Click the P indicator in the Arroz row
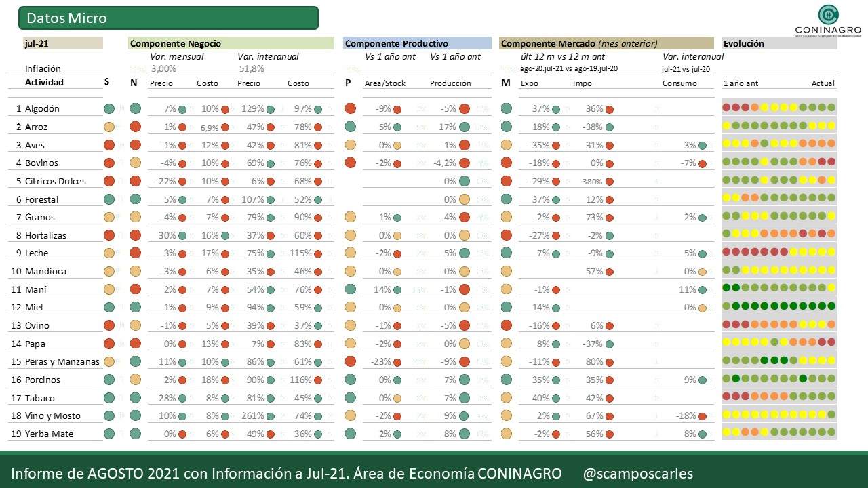This screenshot has height=488, width=868. (x=351, y=127)
